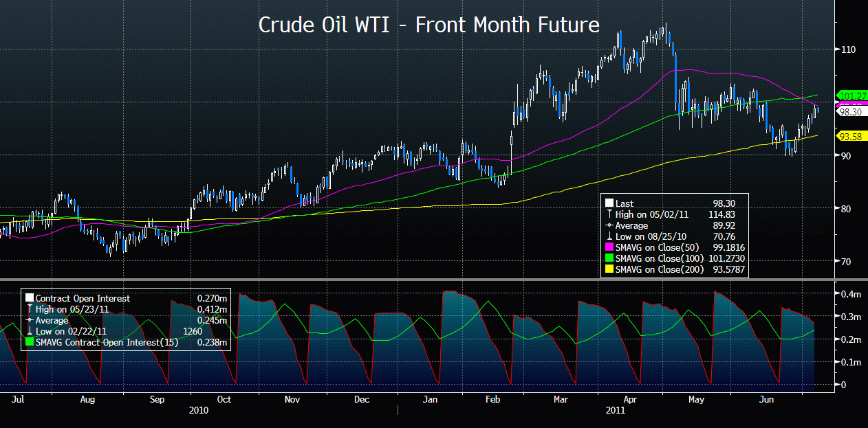Click the white Last price legend square
Viewport: 868px width, 428px height.
(x=608, y=203)
